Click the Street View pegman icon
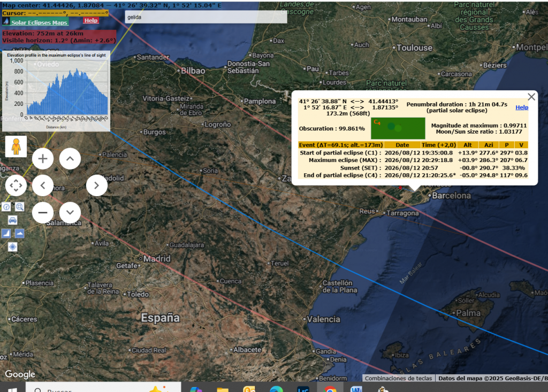 [16, 147]
